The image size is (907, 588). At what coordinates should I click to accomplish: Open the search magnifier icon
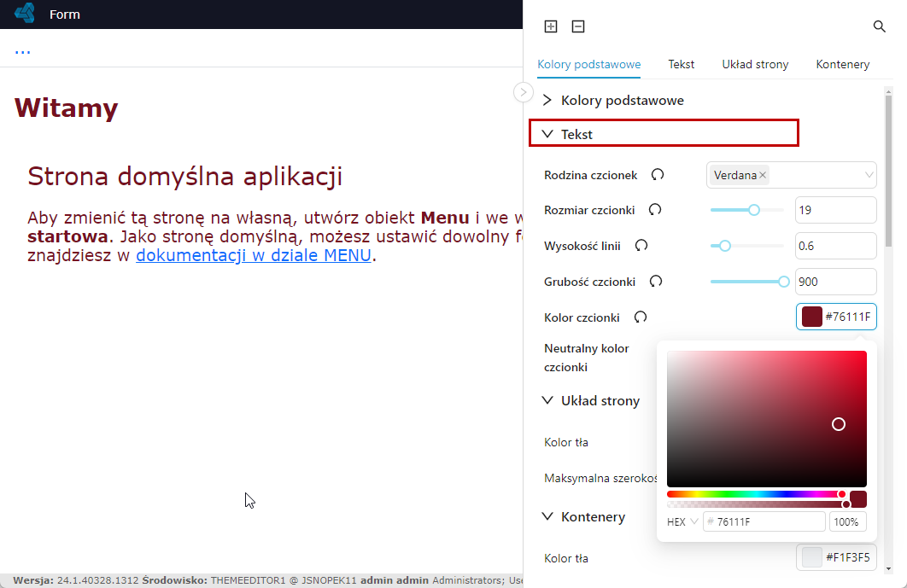[879, 26]
